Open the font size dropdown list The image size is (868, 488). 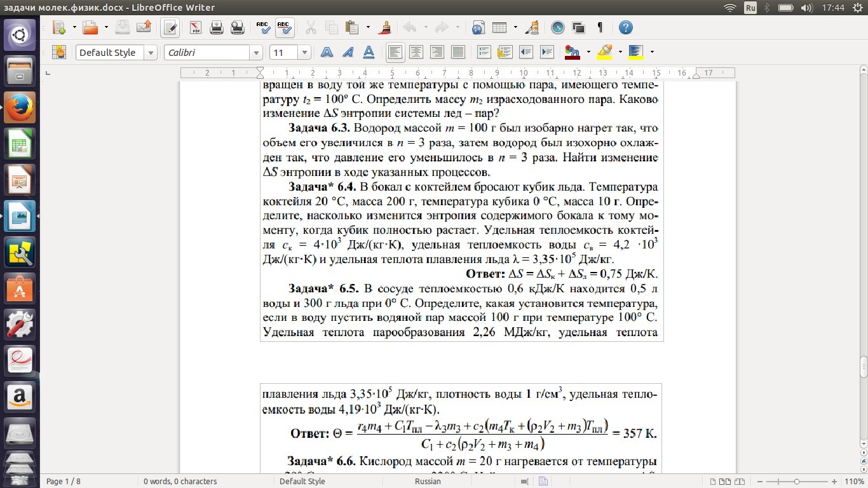[304, 53]
